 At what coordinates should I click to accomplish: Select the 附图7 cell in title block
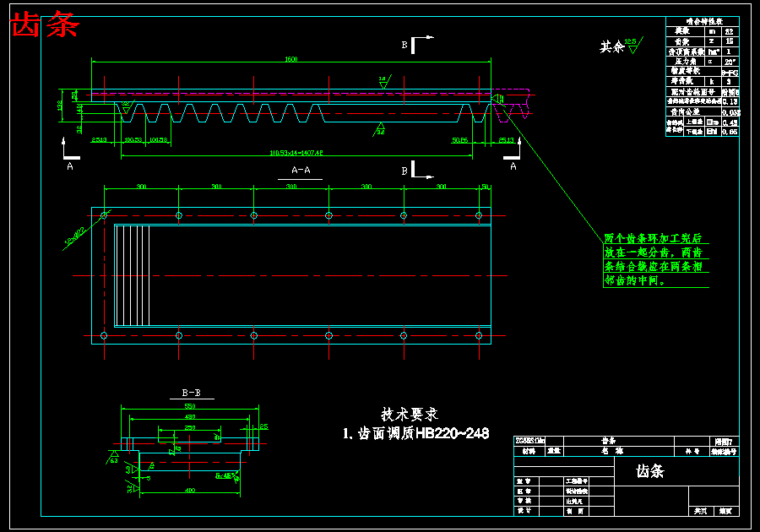click(x=725, y=442)
